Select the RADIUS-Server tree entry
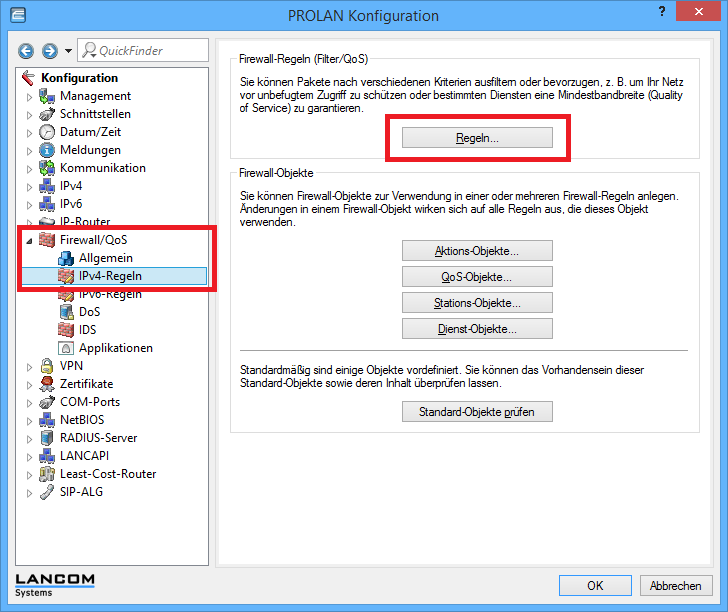728x612 pixels. [x=98, y=438]
